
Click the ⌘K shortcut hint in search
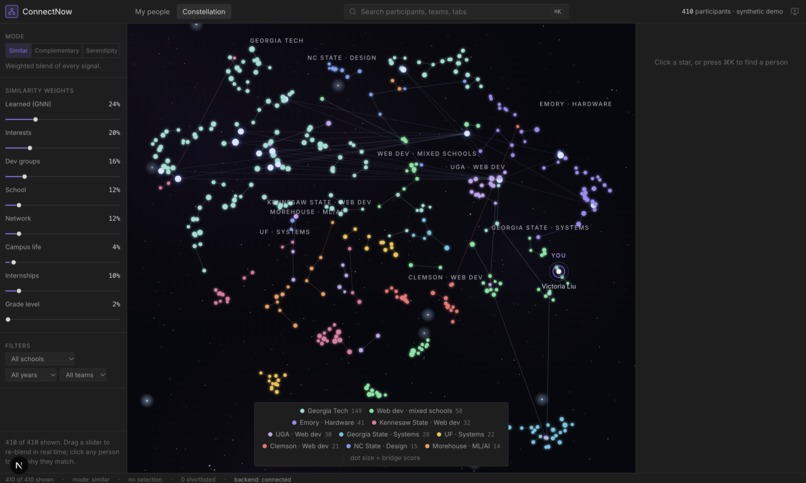pyautogui.click(x=557, y=11)
